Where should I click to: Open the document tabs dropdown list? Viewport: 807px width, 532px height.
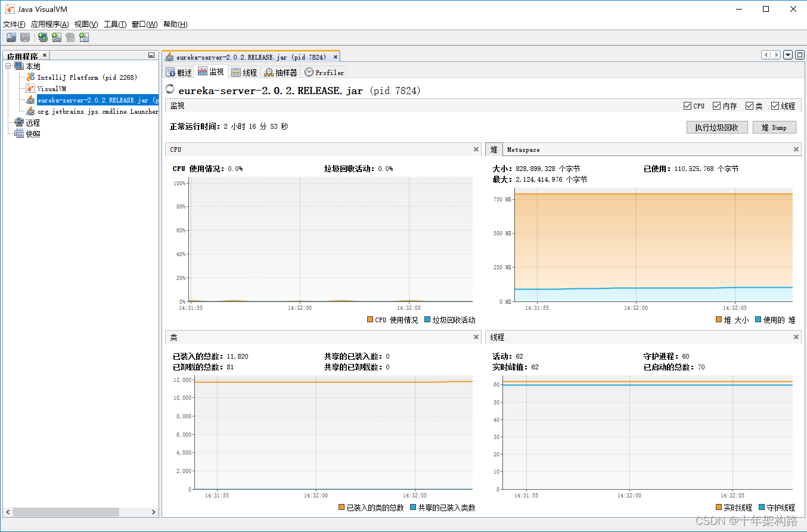coord(788,55)
